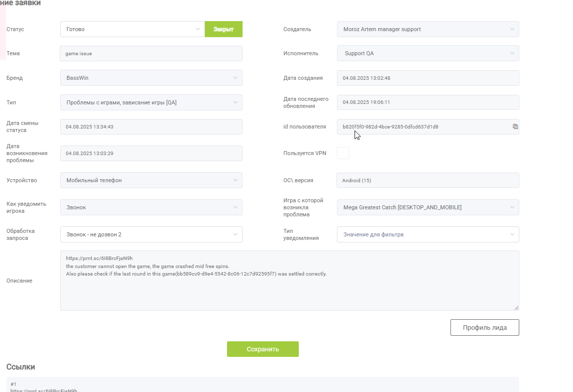
Task: Select the ОС версия field showing Android
Action: click(427, 180)
